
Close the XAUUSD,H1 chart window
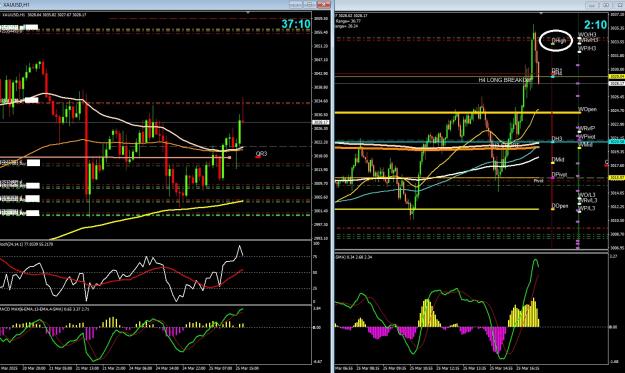(324, 4)
